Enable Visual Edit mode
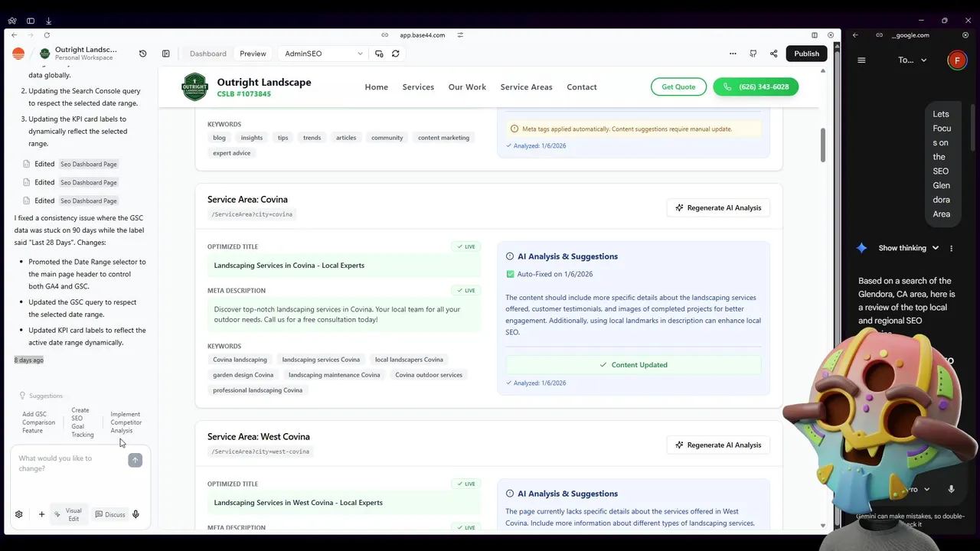 click(68, 514)
